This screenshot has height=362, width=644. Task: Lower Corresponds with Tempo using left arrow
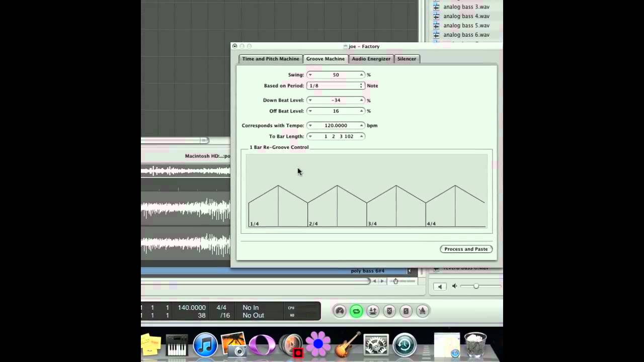310,125
